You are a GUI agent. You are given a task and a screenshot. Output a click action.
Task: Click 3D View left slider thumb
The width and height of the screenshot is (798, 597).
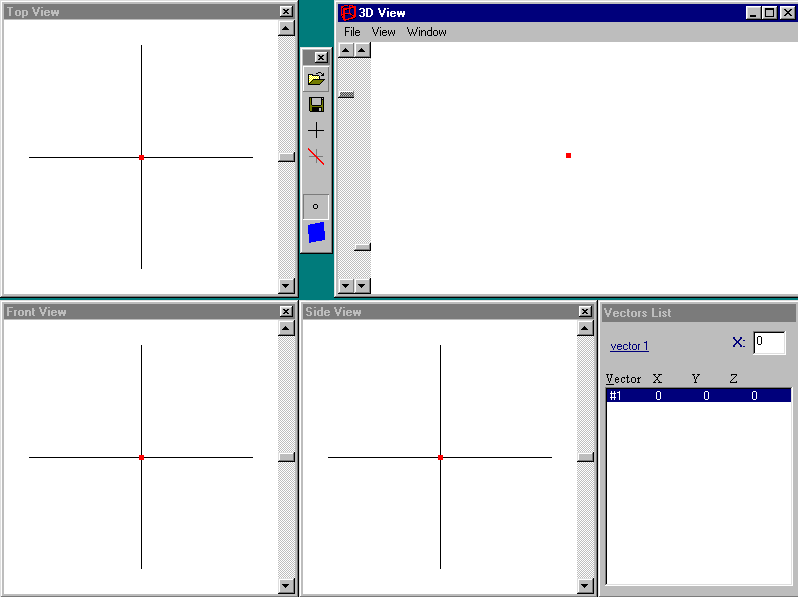[x=346, y=95]
